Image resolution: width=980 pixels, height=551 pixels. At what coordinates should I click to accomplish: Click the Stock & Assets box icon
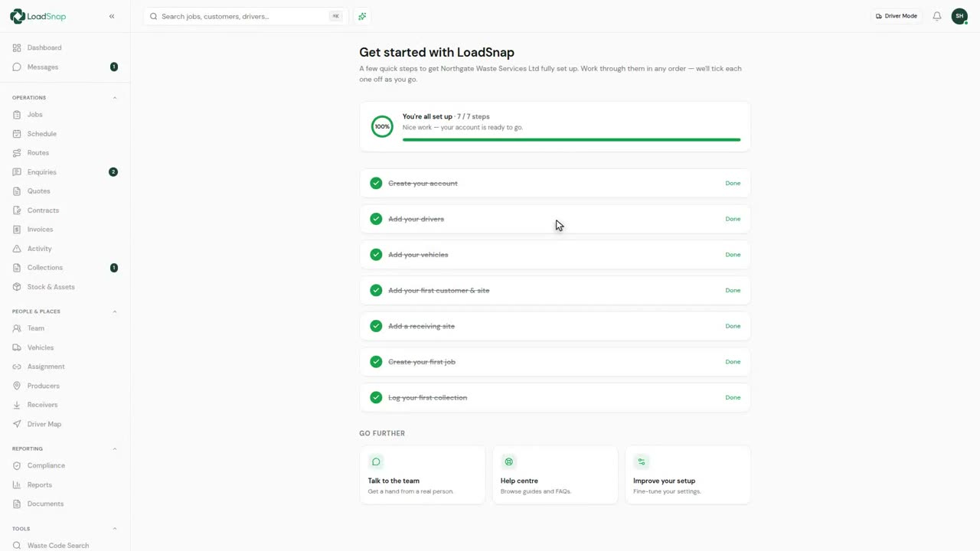click(x=17, y=287)
